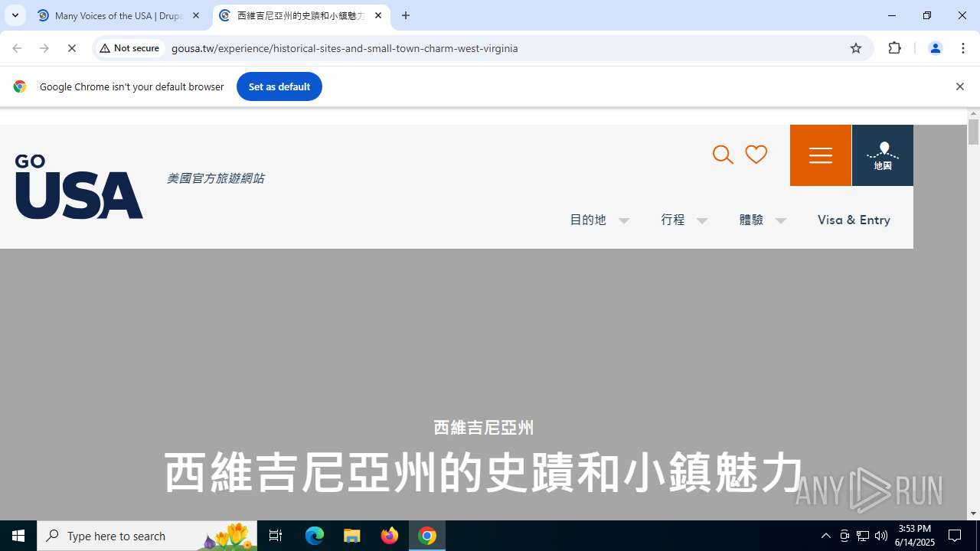The width and height of the screenshot is (980, 551).
Task: Launch Microsoft Edge from the taskbar
Action: click(315, 536)
